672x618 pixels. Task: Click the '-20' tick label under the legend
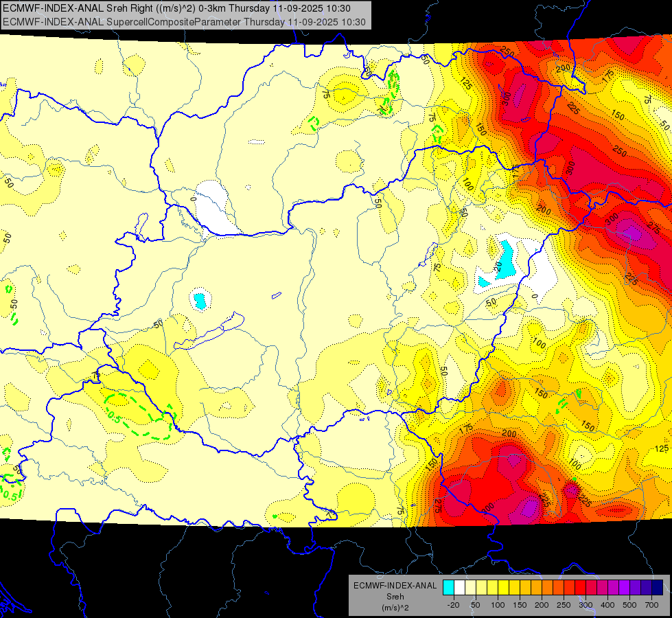[x=452, y=605]
